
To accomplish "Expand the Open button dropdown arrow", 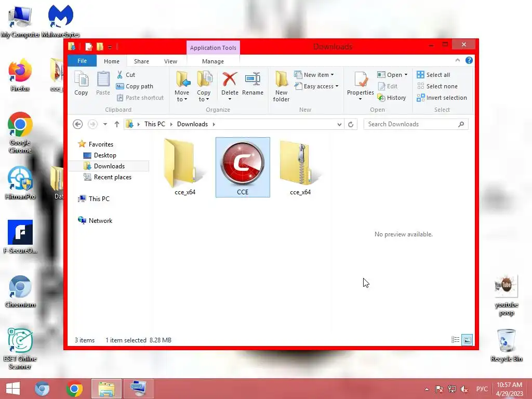I will click(x=406, y=75).
